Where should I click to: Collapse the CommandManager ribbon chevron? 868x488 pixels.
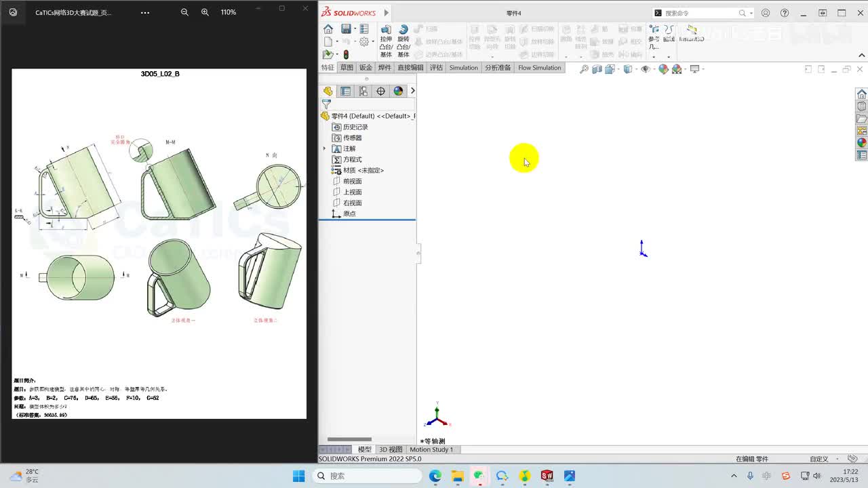[x=862, y=56]
